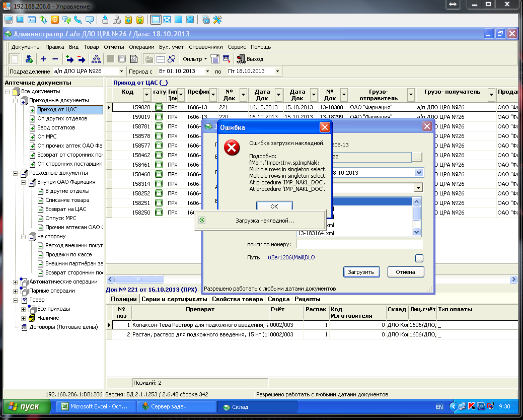The image size is (523, 420).
Task: Click the orange power icon in top toolbar
Action: [x=54, y=20]
